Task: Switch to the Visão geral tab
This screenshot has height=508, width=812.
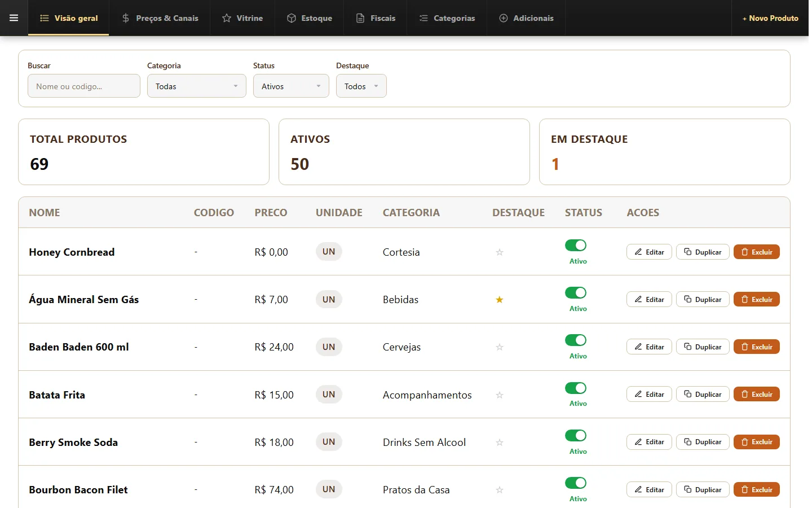Action: [x=69, y=18]
